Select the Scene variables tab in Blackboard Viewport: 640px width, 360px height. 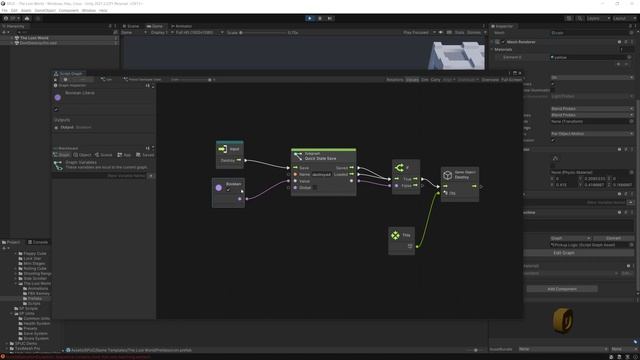(104, 155)
